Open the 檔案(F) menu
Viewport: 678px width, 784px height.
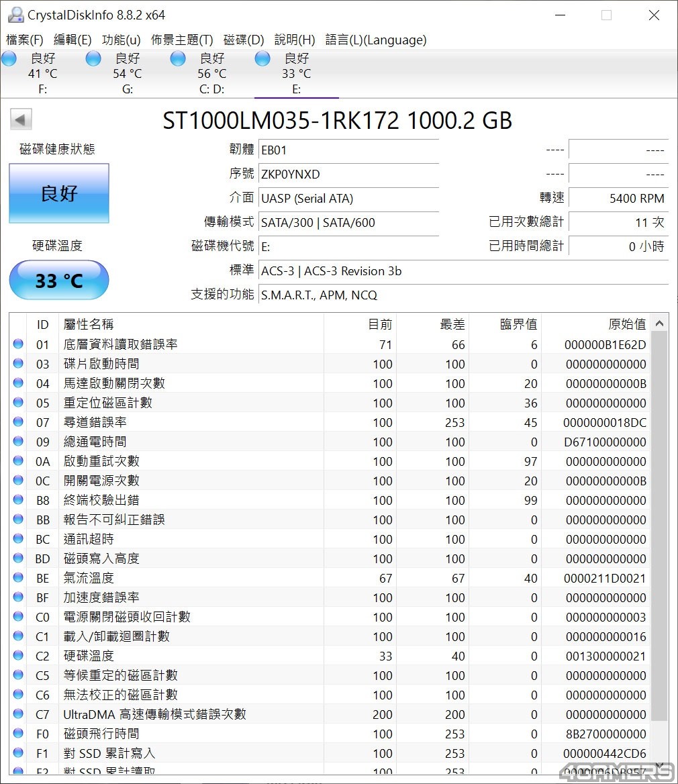pos(24,40)
